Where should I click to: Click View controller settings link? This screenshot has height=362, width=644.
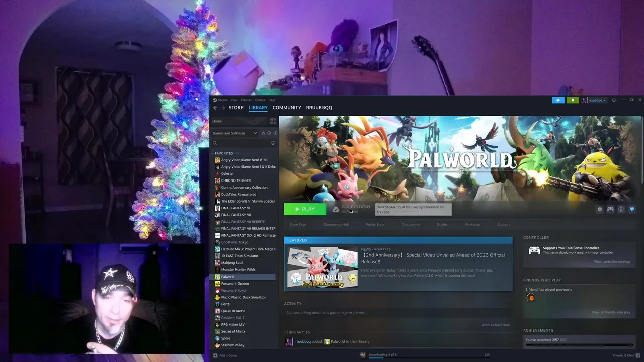tap(612, 262)
